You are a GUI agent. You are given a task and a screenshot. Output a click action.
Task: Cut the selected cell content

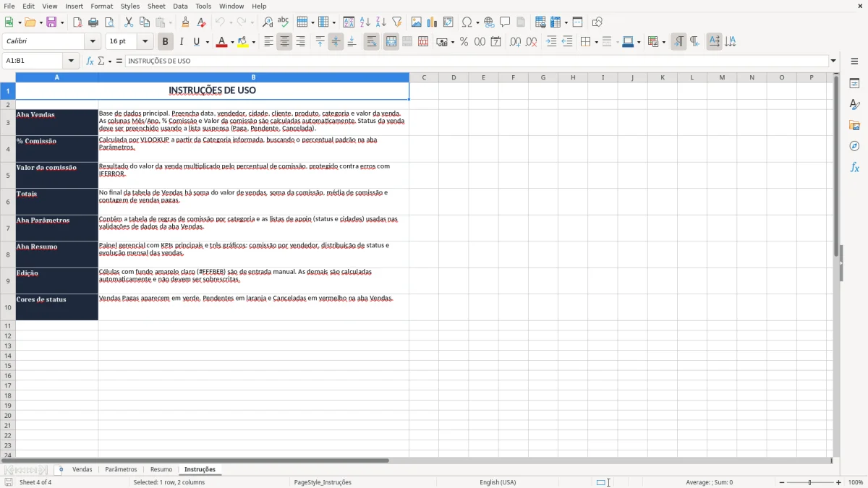[x=129, y=22]
